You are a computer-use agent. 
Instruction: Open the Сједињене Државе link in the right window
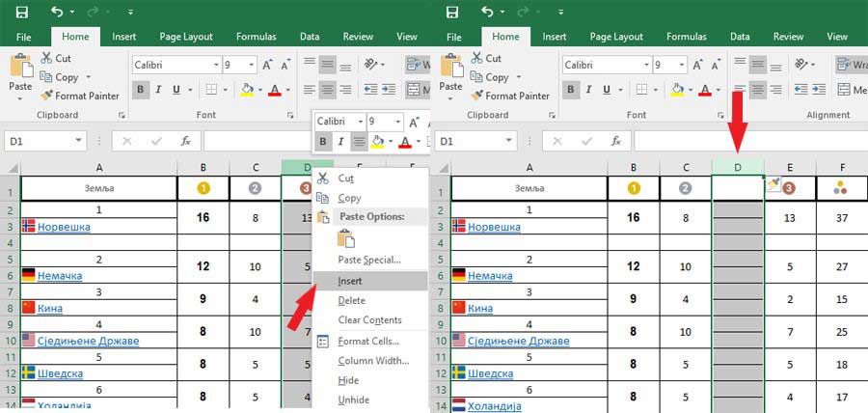click(518, 341)
